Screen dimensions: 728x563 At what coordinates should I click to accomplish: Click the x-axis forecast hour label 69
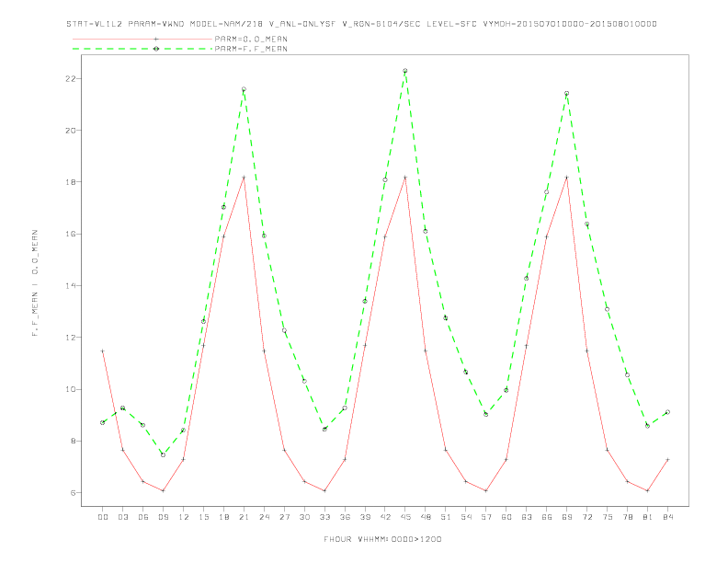tap(567, 517)
